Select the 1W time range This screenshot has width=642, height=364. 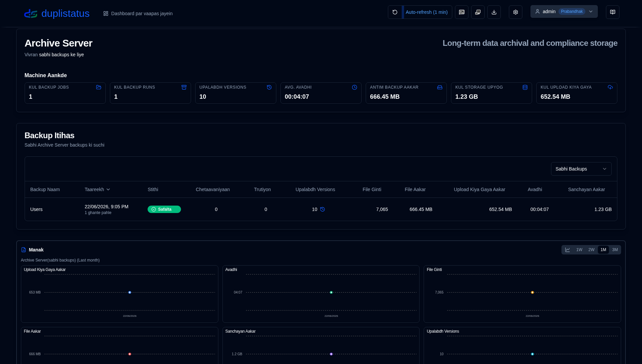[579, 250]
